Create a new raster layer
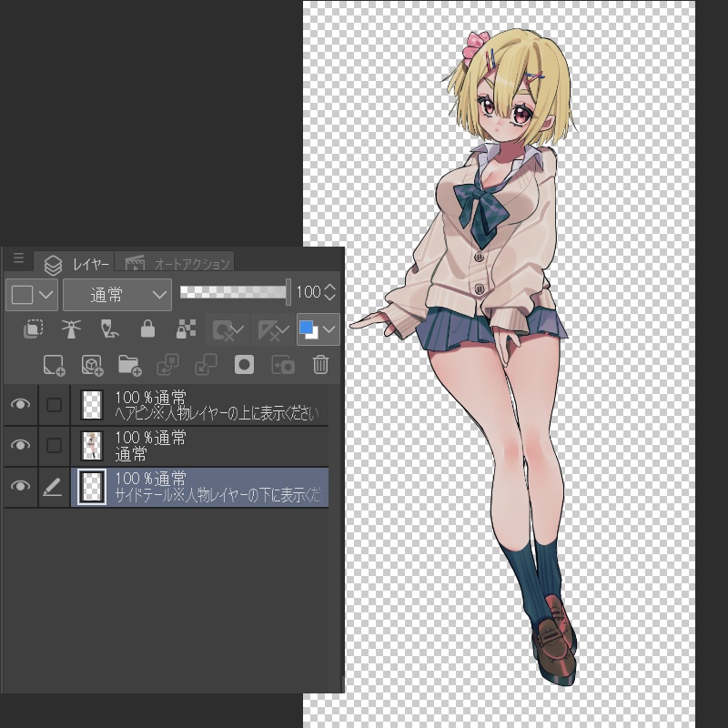728x728 pixels. 53,364
